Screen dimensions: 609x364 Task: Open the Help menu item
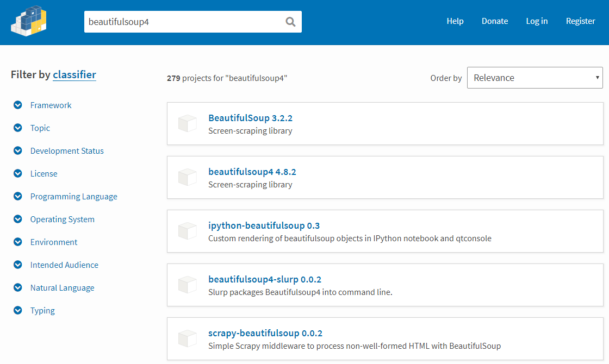tap(455, 21)
